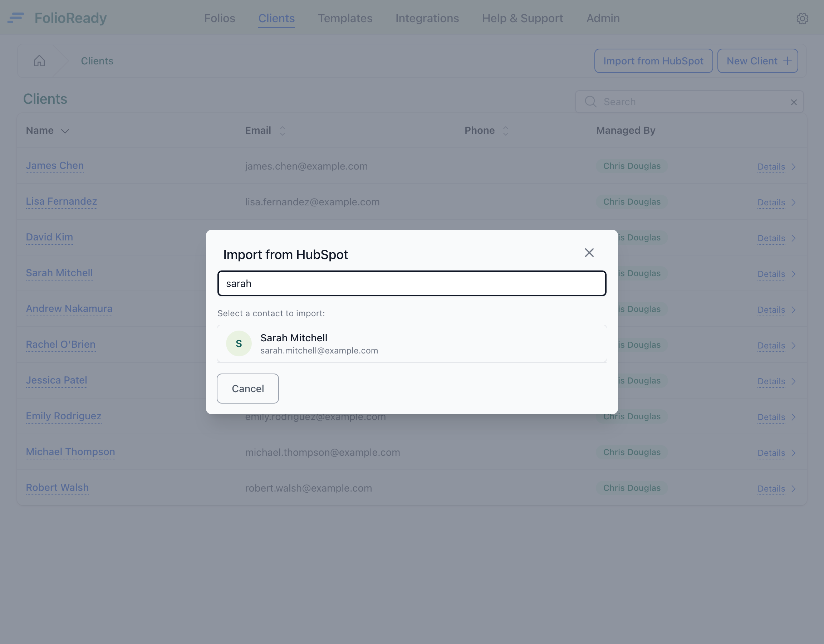Sort table by Email column arrows
Viewport: 824px width, 644px height.
(282, 131)
